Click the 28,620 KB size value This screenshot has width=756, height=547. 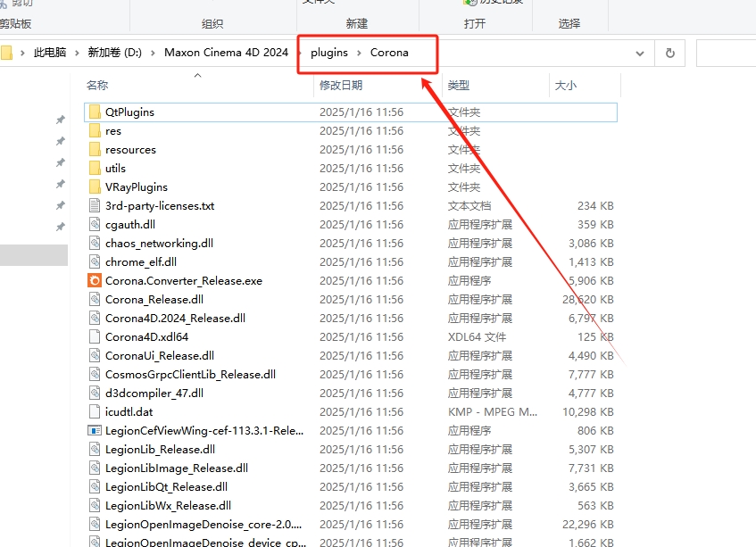587,299
